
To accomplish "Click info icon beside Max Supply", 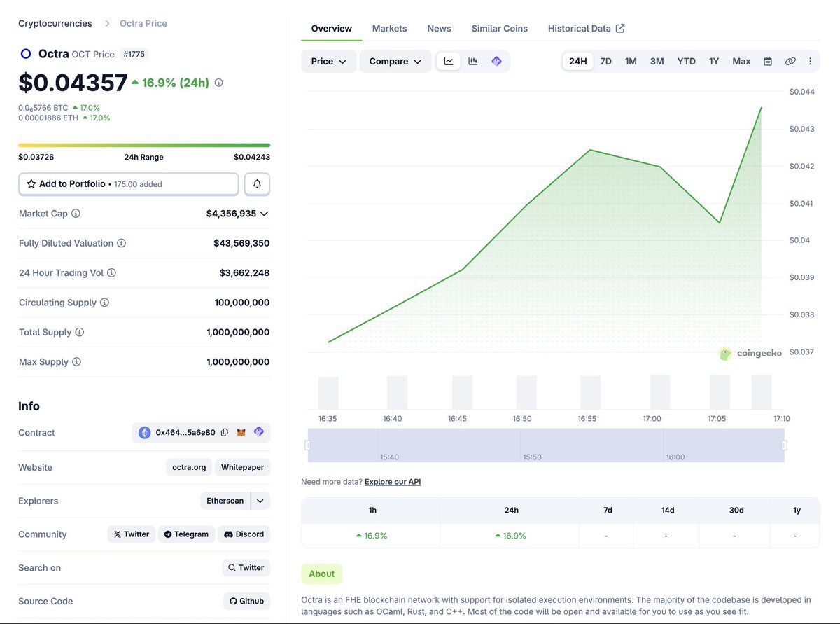I will [x=76, y=362].
